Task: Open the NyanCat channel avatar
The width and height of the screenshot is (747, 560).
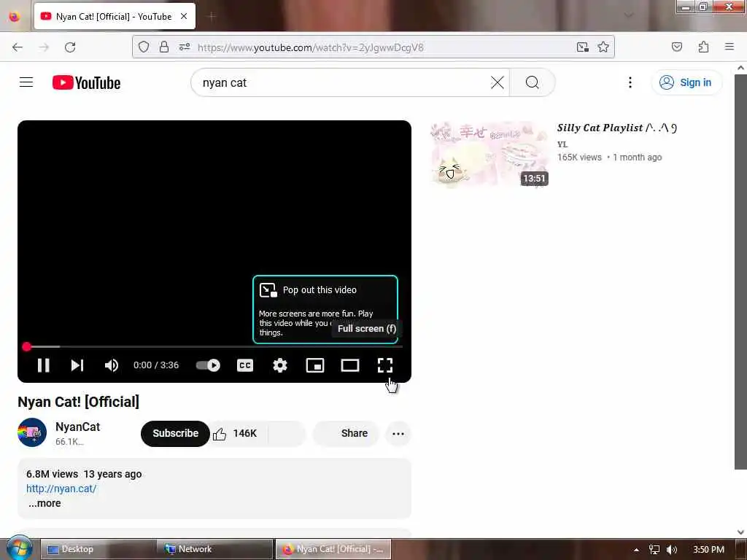Action: pos(32,432)
